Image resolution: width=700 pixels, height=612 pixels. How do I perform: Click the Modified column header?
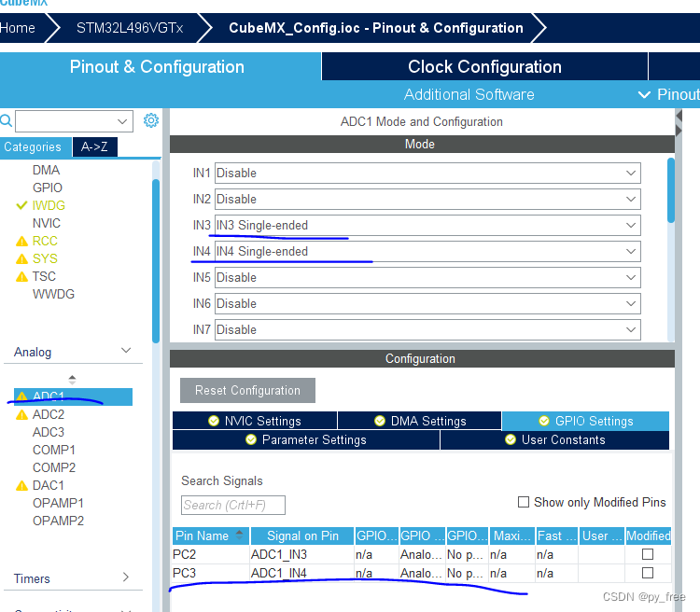coord(649,535)
